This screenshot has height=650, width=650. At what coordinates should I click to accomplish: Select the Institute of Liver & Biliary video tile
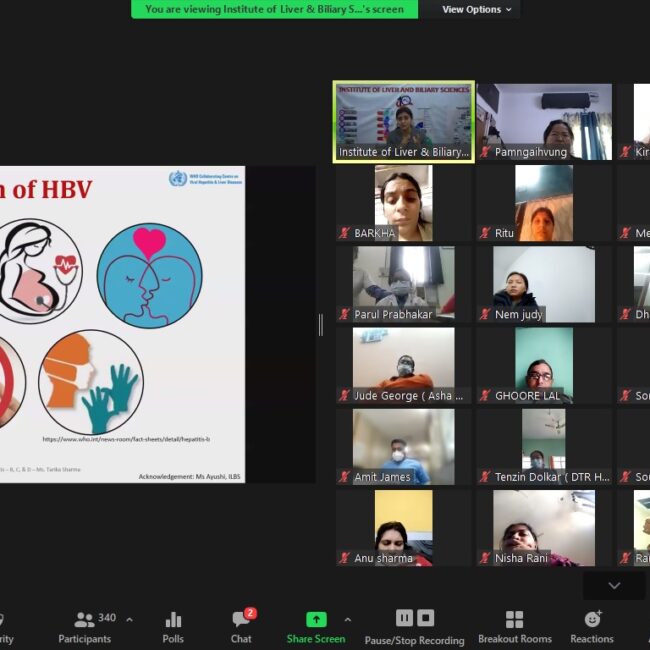[x=403, y=121]
